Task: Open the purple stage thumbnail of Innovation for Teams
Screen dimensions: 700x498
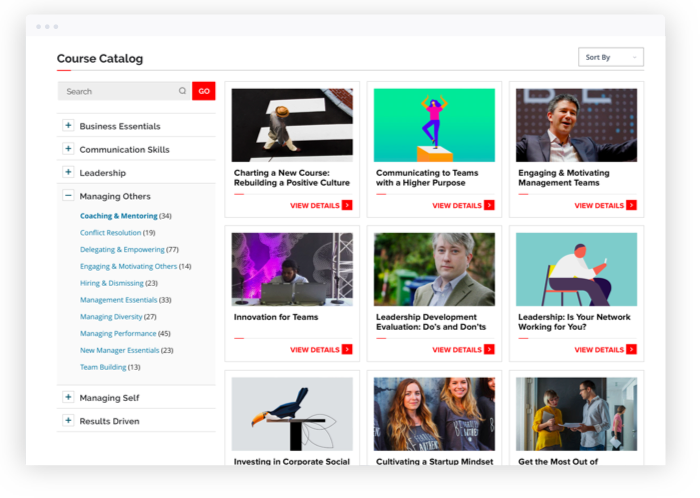Action: [x=292, y=269]
